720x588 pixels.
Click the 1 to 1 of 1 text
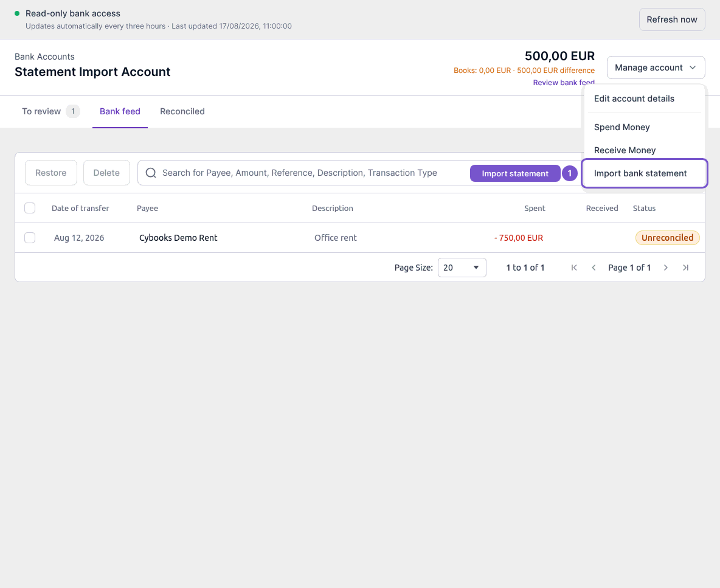click(525, 268)
